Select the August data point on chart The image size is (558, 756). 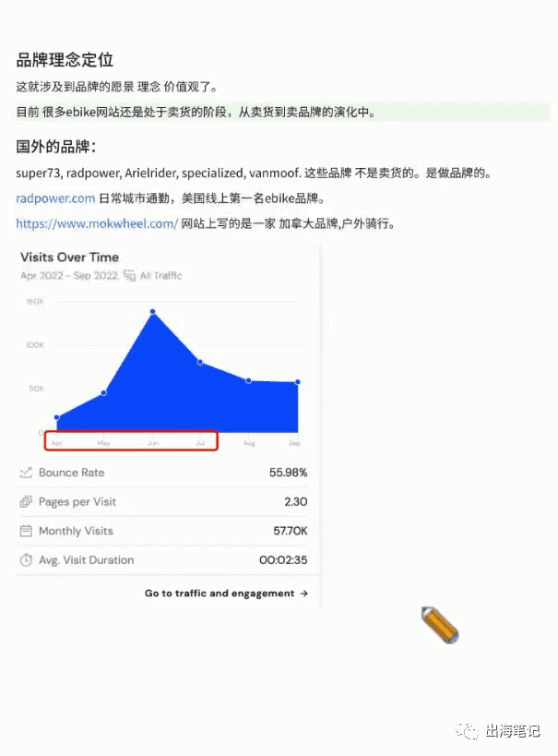(249, 381)
